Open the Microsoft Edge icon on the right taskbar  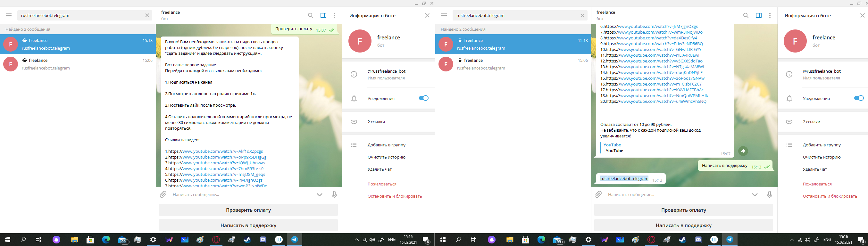[541, 240]
